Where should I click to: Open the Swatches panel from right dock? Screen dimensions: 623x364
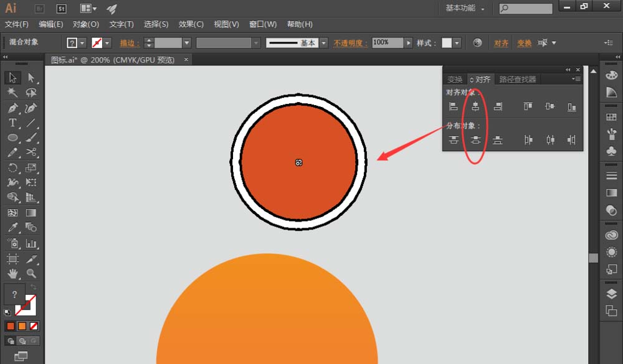point(612,117)
